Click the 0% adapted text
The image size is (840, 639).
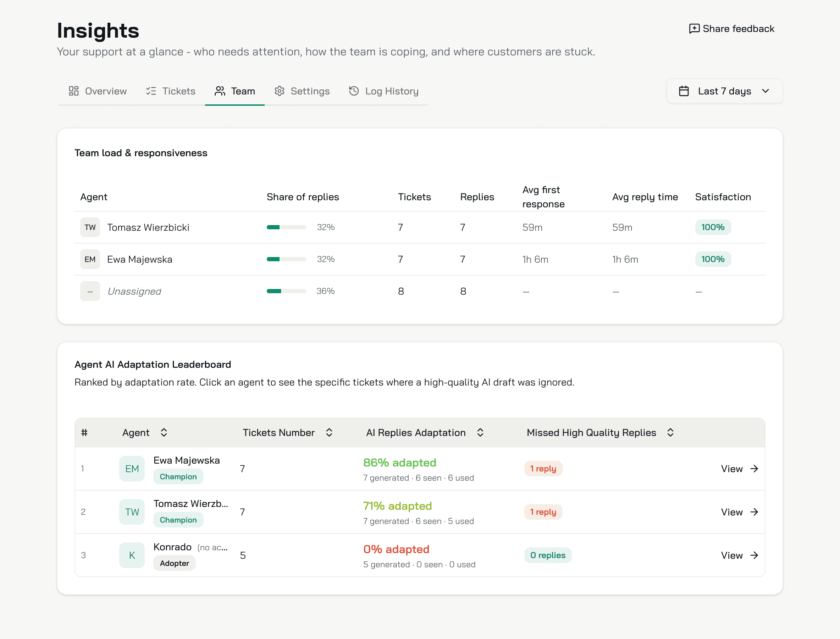pos(396,549)
